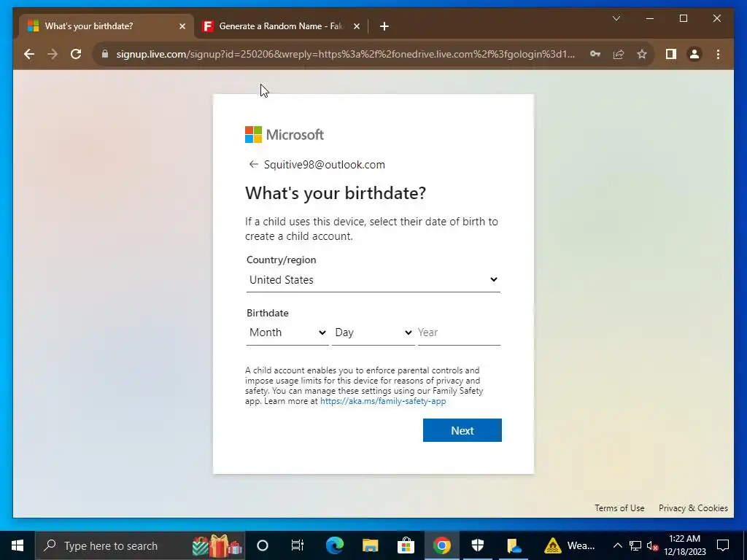Screen dimensions: 747x560
Task: Open the Day dropdown
Action: [373, 332]
